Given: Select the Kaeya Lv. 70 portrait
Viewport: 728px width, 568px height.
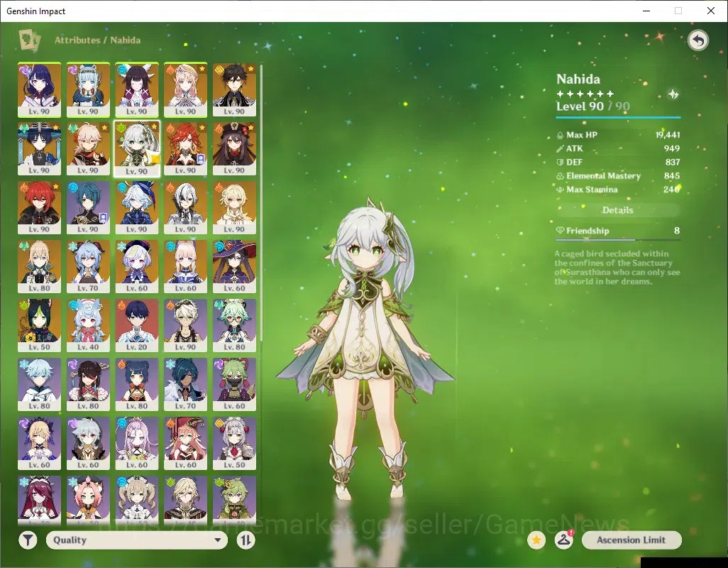Looking at the screenshot, I should (186, 385).
